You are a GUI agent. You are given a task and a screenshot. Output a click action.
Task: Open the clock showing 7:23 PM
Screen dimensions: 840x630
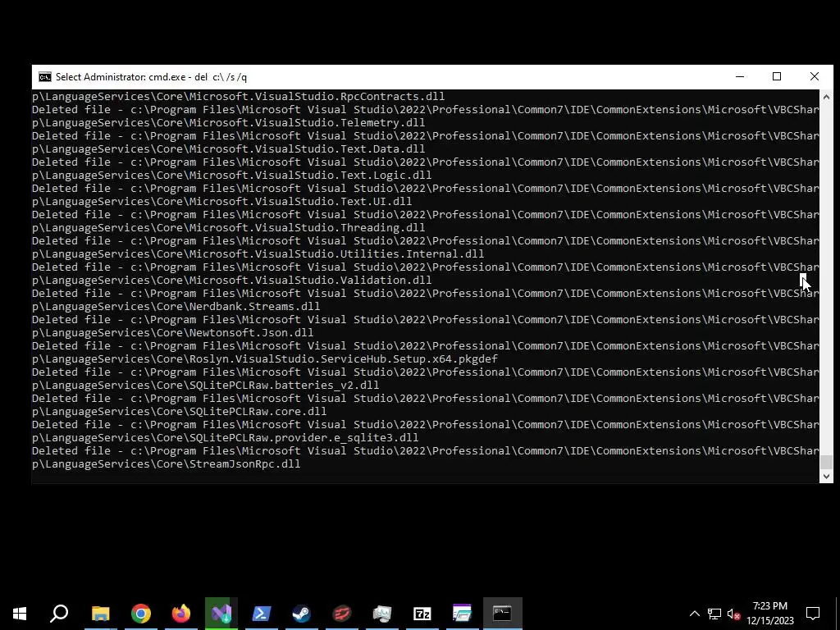coord(769,614)
